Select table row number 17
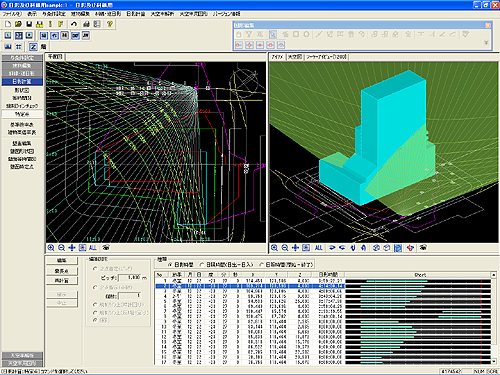 click(x=250, y=362)
